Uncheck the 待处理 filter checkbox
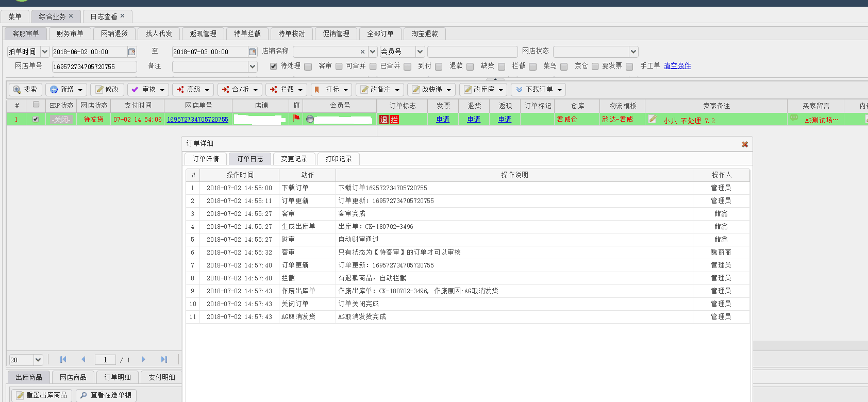The image size is (868, 402). point(274,66)
